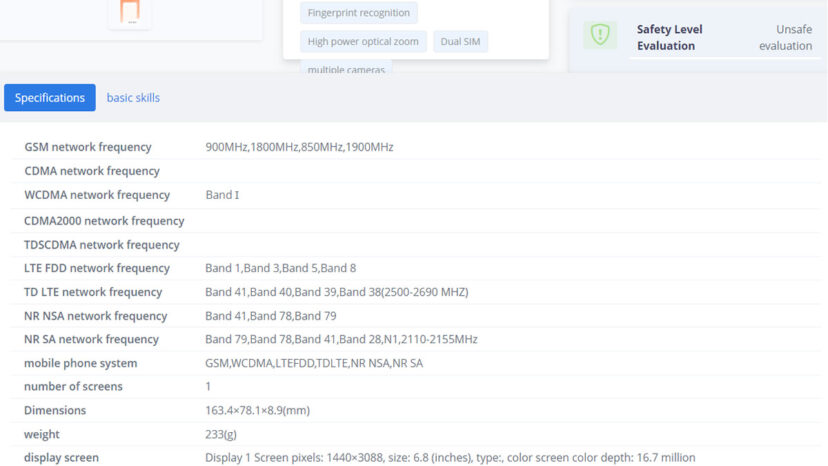Click the multiple cameras tag
The image size is (828, 466).
(345, 69)
